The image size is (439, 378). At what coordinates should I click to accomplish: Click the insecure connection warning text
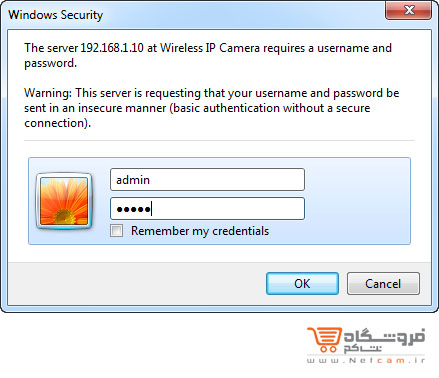(211, 108)
